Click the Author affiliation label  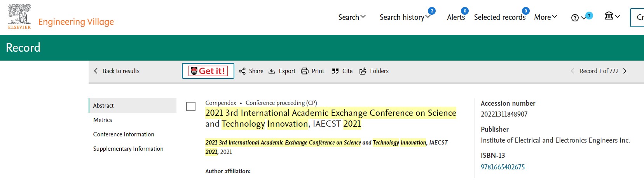click(228, 171)
